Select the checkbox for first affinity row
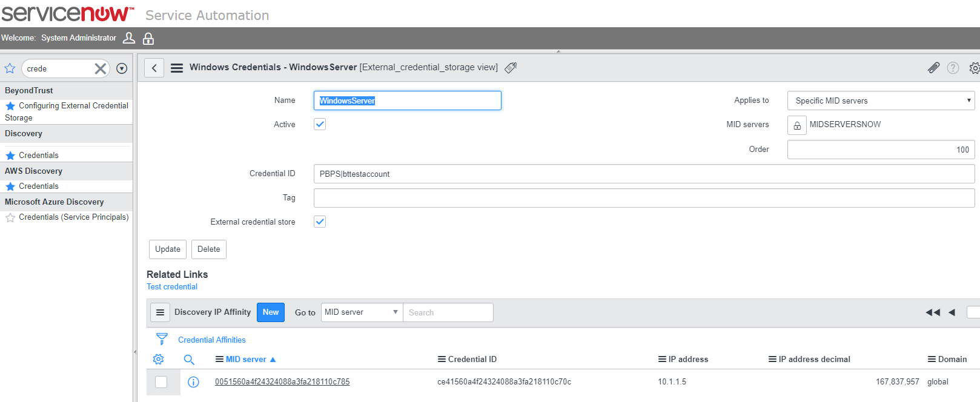Viewport: 980px width, 402px height. [161, 382]
